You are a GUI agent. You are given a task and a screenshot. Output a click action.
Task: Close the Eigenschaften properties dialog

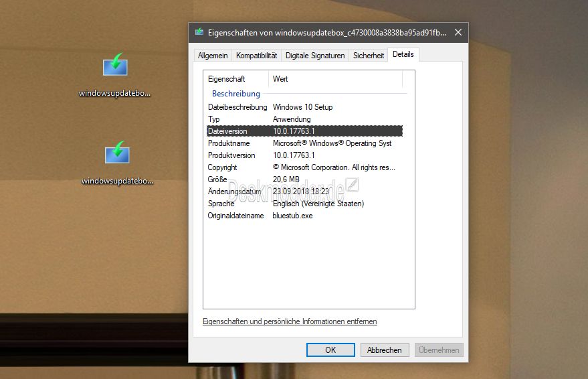pyautogui.click(x=458, y=32)
